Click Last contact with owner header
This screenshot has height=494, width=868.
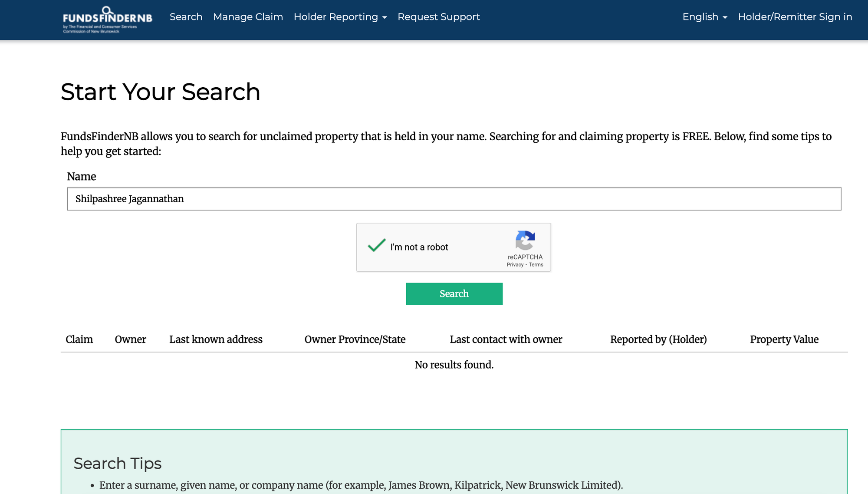point(506,339)
